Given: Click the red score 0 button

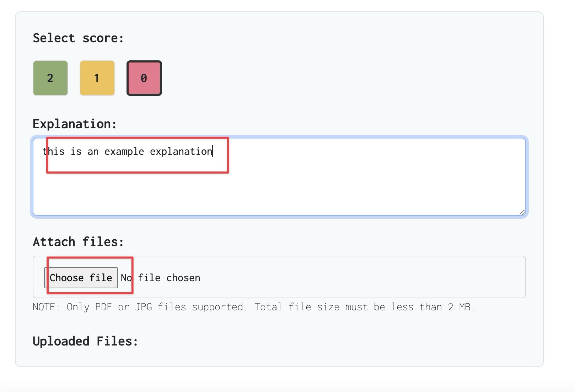Looking at the screenshot, I should coord(144,78).
